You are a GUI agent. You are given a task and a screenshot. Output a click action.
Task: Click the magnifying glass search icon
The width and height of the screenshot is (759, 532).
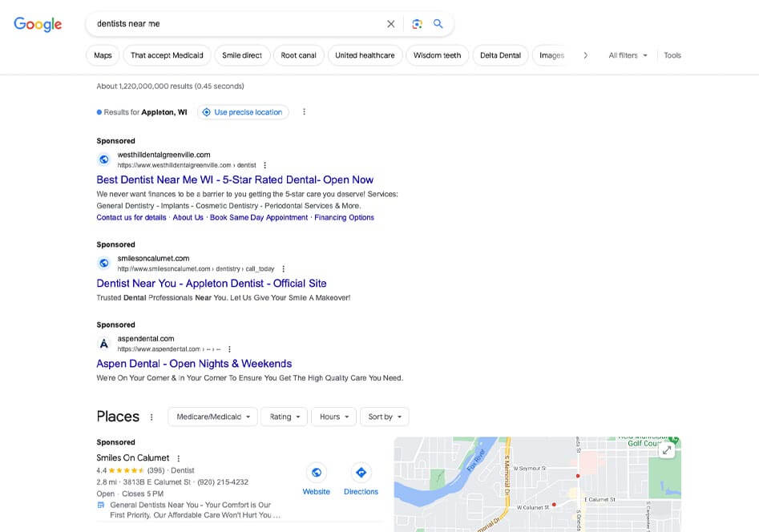(438, 24)
